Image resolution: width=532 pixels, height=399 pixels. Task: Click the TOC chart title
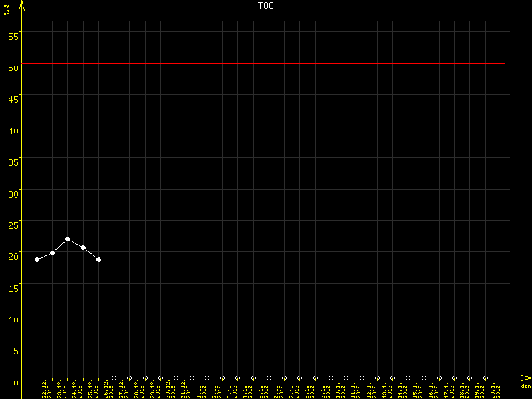click(x=265, y=5)
